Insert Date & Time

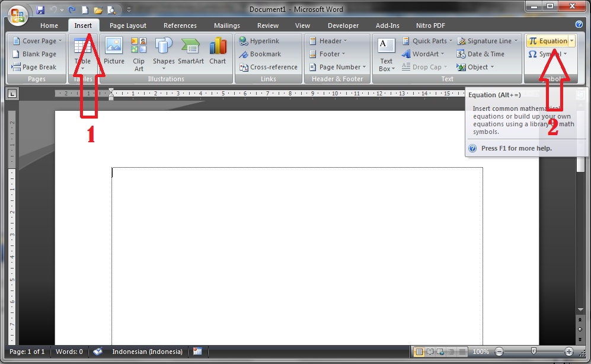click(480, 54)
